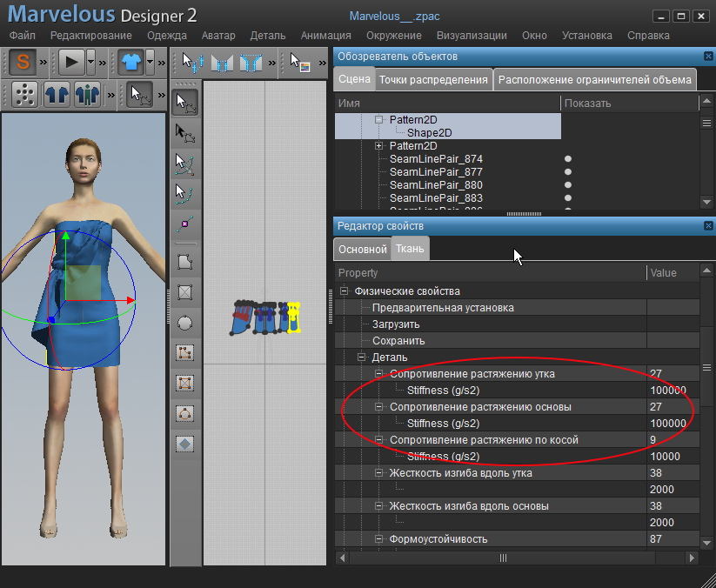Collapse the Физические свойства section
716x588 pixels.
(345, 291)
